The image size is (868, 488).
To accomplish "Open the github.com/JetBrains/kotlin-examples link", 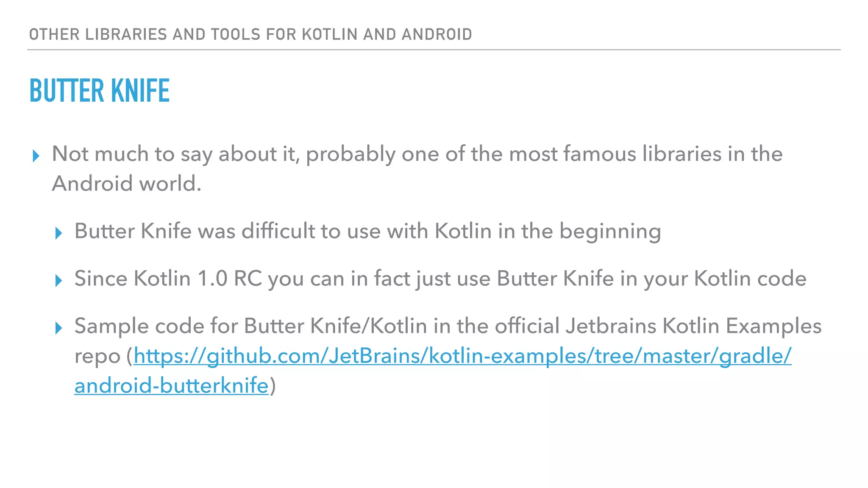I will coord(462,356).
